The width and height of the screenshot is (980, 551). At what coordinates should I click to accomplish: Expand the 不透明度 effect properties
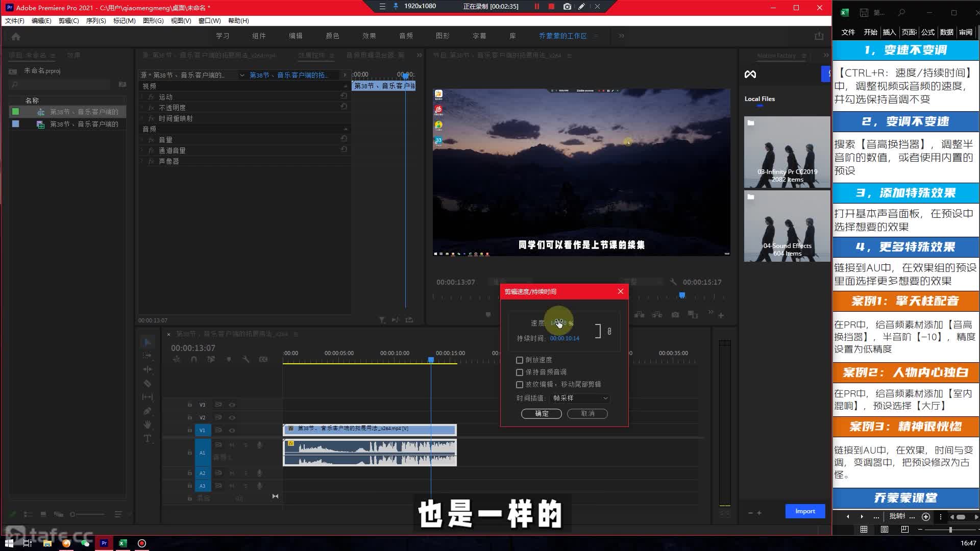pyautogui.click(x=142, y=107)
